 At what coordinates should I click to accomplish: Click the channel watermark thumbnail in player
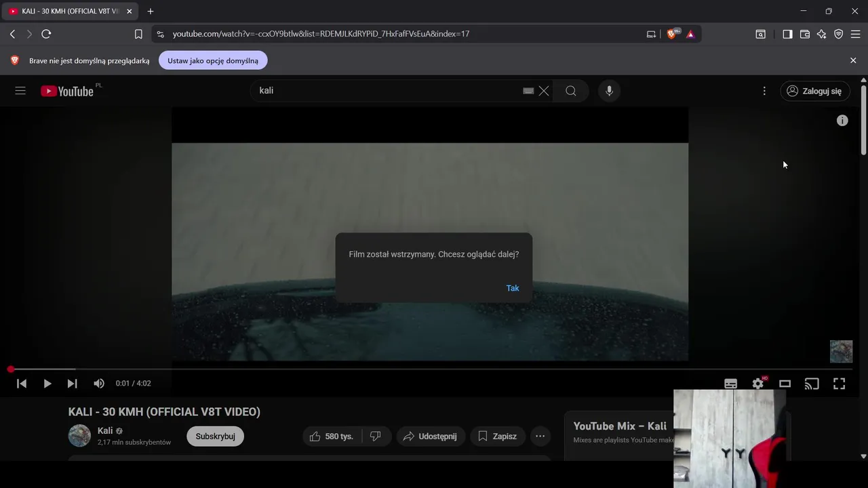(841, 351)
